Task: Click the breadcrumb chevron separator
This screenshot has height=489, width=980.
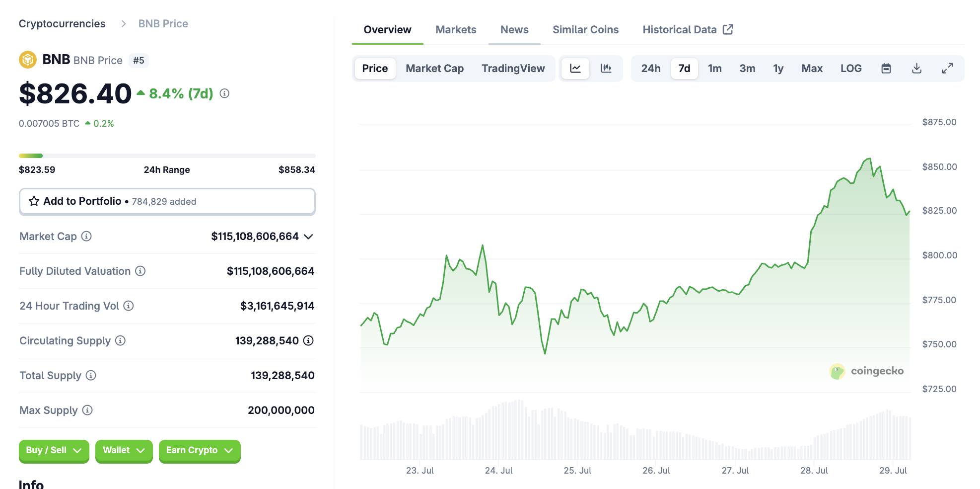Action: coord(124,24)
